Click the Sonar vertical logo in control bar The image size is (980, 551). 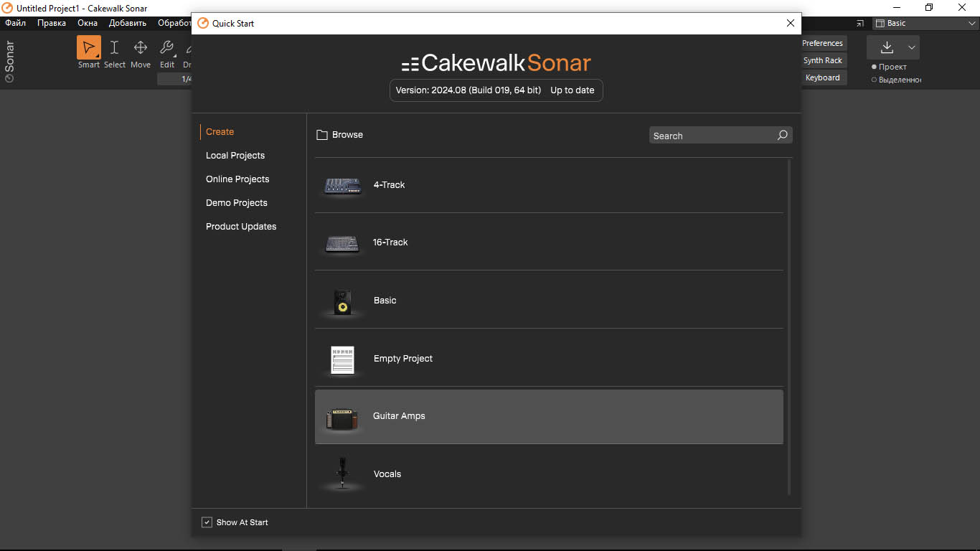pyautogui.click(x=10, y=62)
